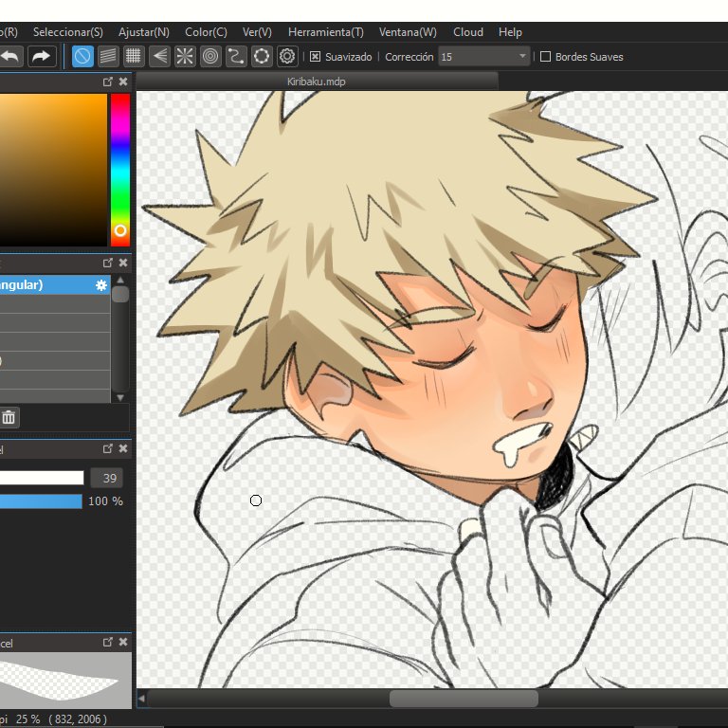Enable concentric circle snap
The width and height of the screenshot is (728, 728).
click(210, 57)
